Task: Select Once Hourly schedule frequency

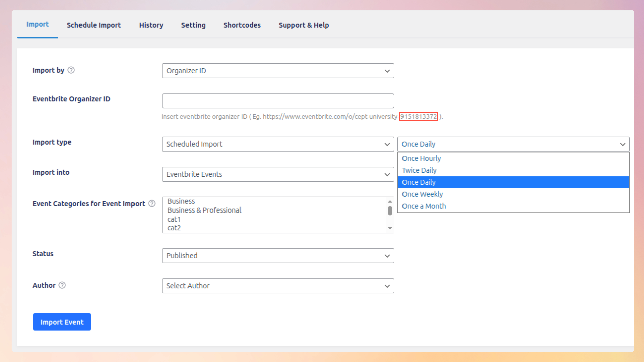Action: (x=421, y=158)
